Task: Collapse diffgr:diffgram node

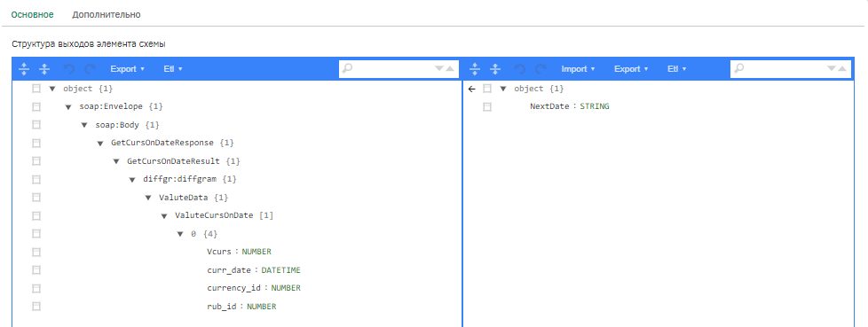Action: (x=132, y=180)
